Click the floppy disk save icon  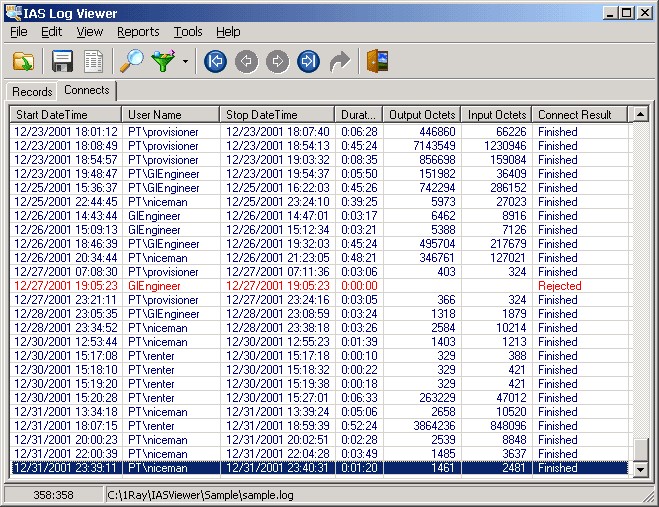point(63,61)
